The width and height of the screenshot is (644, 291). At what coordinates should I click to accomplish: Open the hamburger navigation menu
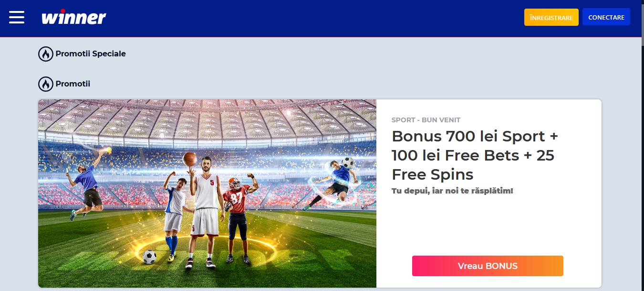[x=17, y=17]
